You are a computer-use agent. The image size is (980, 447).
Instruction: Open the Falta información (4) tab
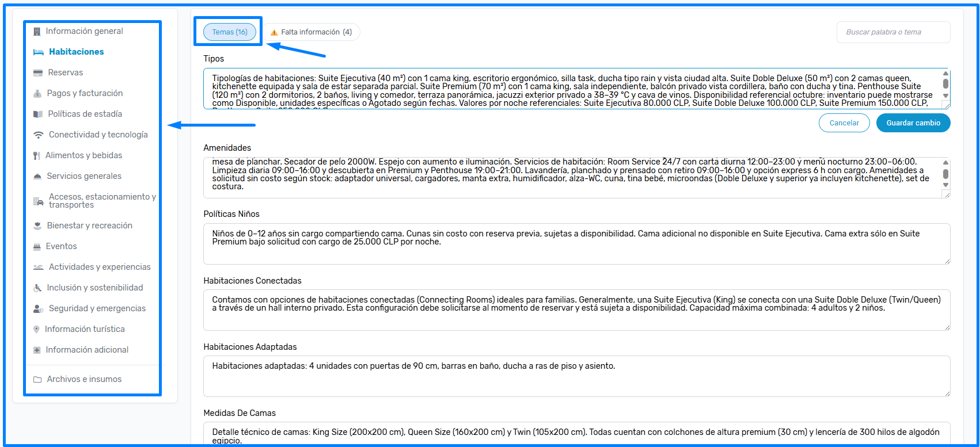316,32
